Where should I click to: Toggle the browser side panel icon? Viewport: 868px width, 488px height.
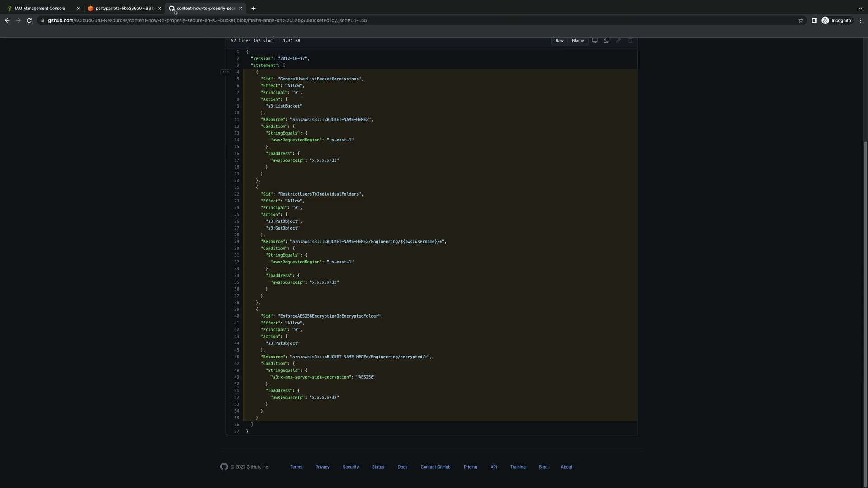pyautogui.click(x=814, y=20)
